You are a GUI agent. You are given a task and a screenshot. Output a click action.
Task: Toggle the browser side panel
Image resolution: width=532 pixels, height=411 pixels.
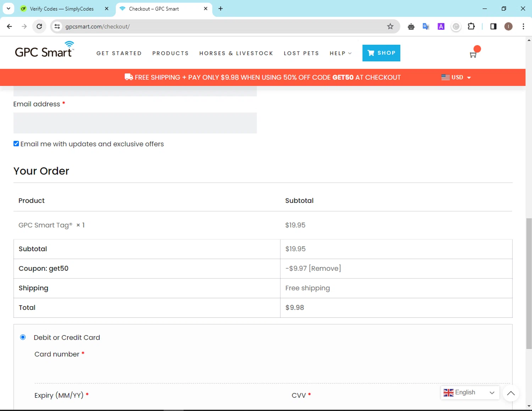click(x=493, y=26)
